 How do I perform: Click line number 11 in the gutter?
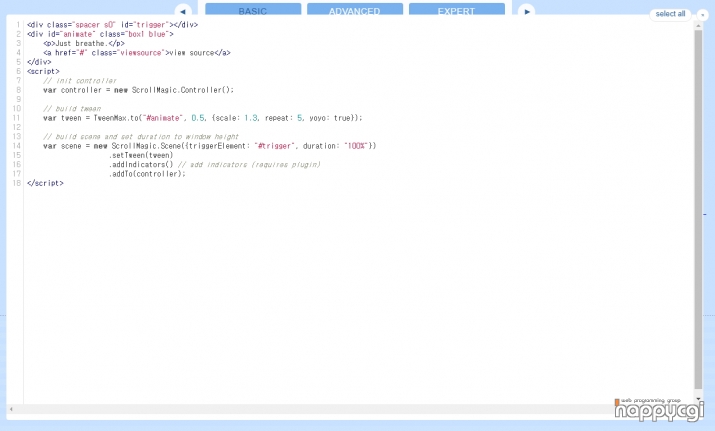17,118
